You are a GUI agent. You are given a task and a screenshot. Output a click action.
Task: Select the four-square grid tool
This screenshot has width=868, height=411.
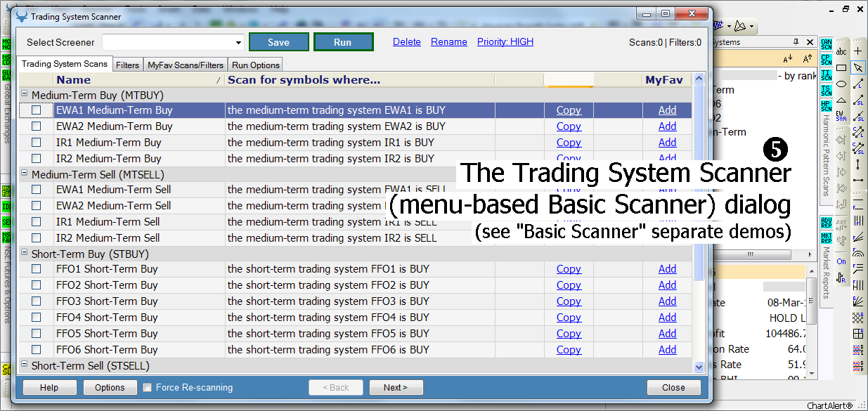857,334
